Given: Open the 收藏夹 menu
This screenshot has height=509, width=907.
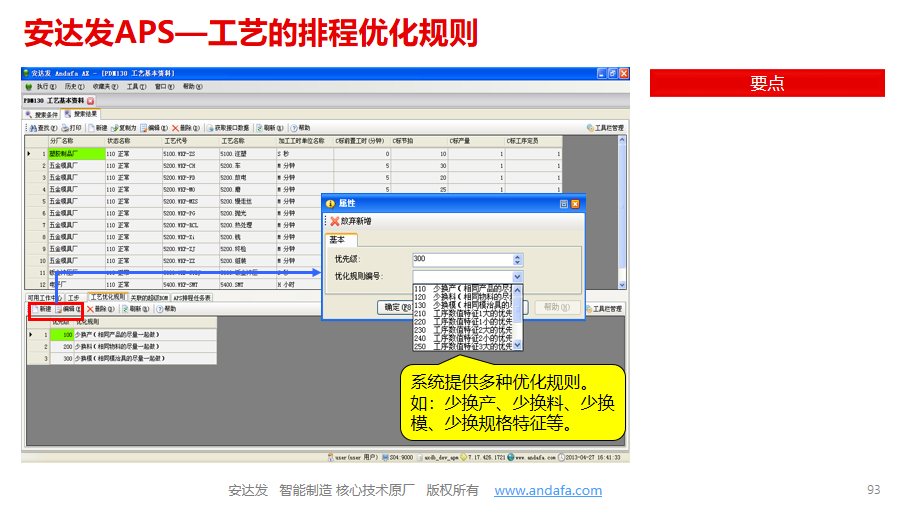Looking at the screenshot, I should pos(105,87).
